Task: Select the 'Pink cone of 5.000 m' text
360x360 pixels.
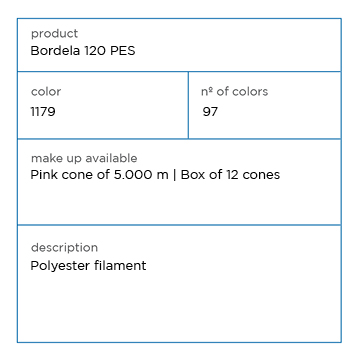Action: click(99, 175)
